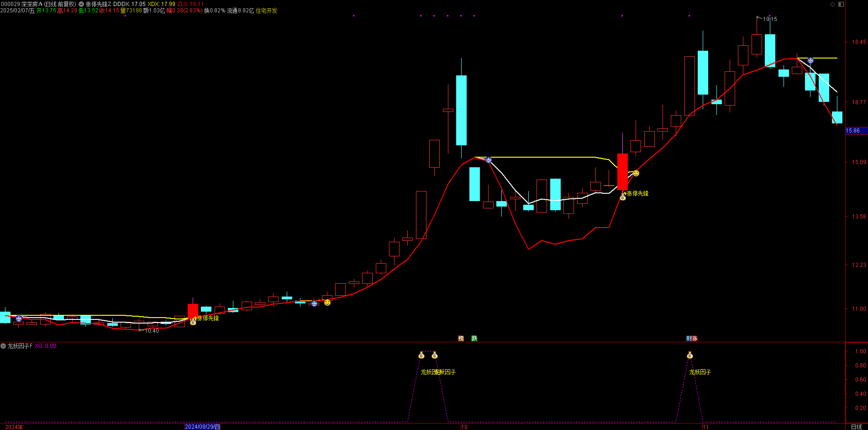Click the 2024/08/29/四 date marker

click(x=202, y=427)
